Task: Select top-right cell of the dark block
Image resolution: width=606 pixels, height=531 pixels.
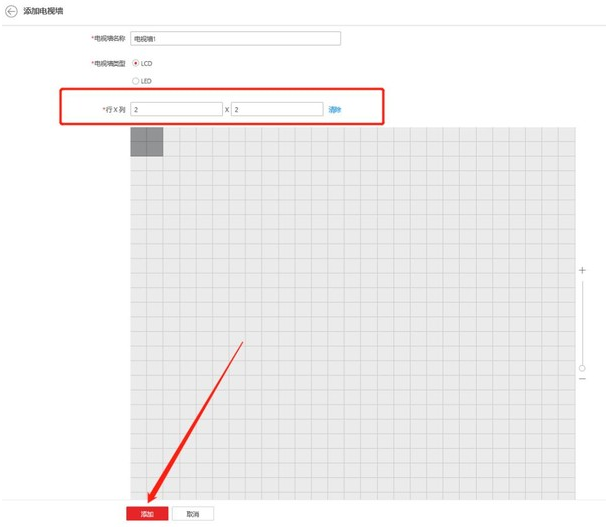Action: pyautogui.click(x=154, y=134)
